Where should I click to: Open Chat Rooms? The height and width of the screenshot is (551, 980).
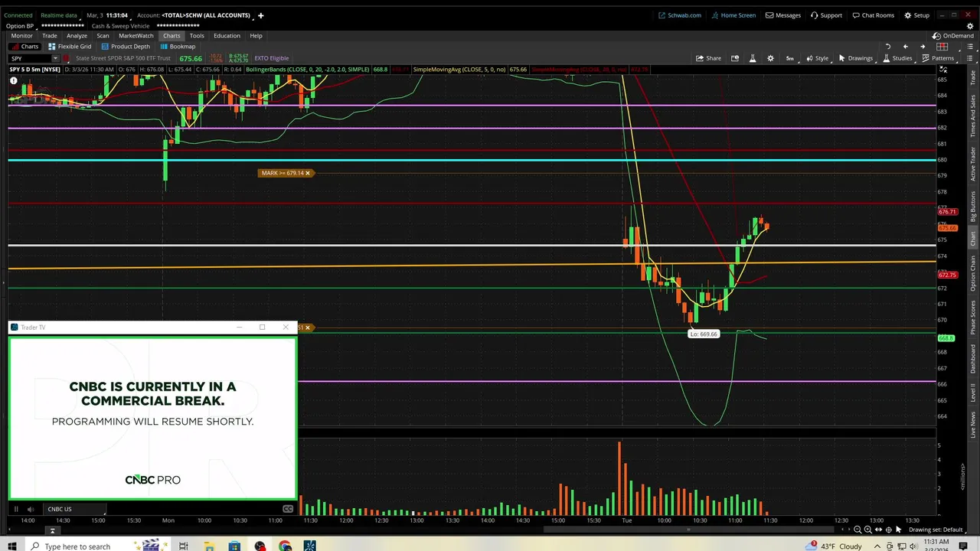click(x=873, y=15)
